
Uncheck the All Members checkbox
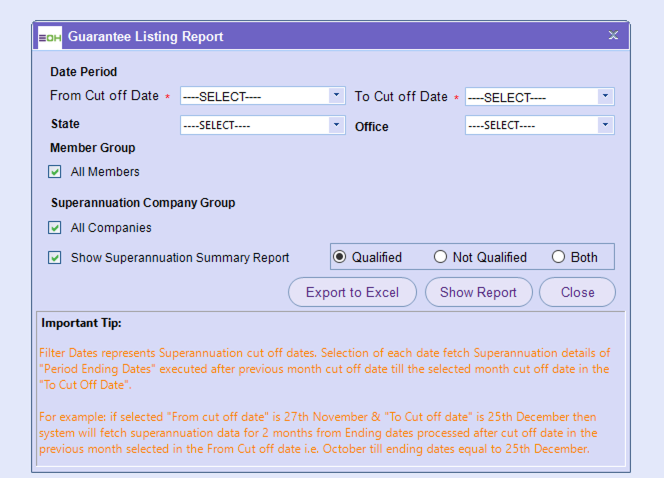pos(56,172)
